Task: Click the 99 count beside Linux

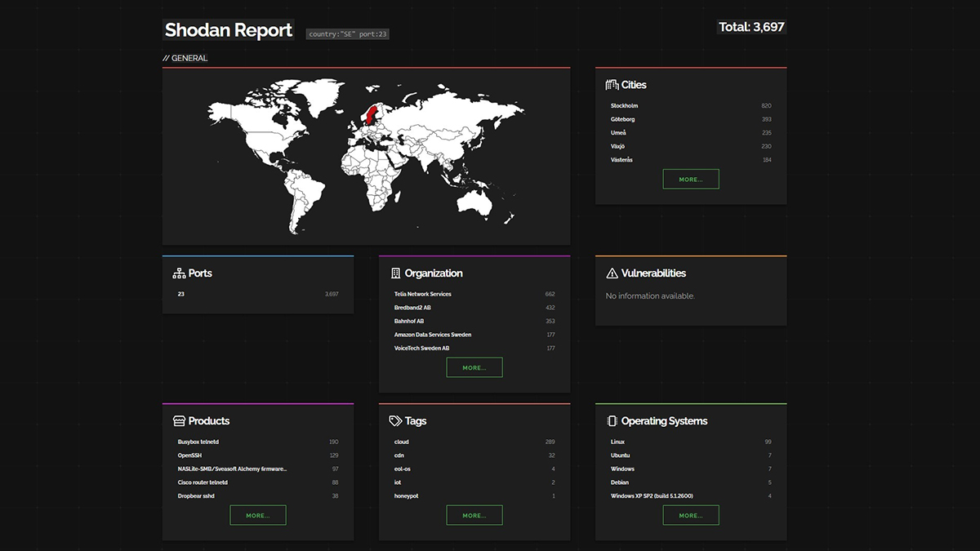Action: click(x=768, y=442)
